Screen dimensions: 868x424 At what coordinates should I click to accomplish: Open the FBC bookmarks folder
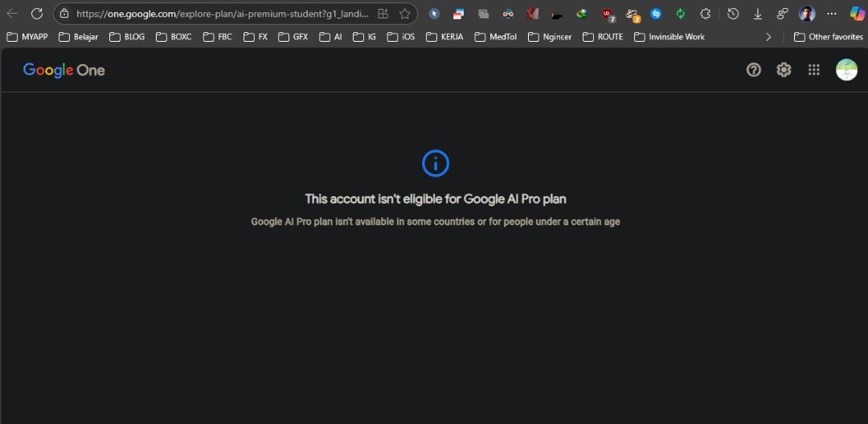(x=218, y=36)
